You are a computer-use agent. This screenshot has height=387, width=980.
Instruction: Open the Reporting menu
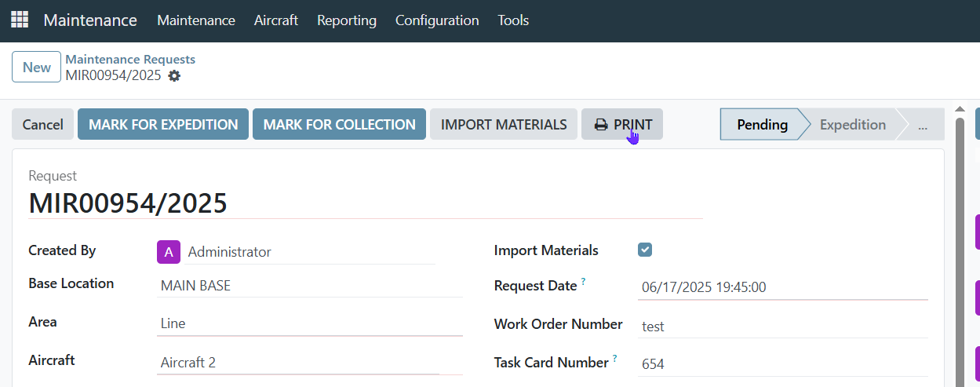tap(347, 20)
